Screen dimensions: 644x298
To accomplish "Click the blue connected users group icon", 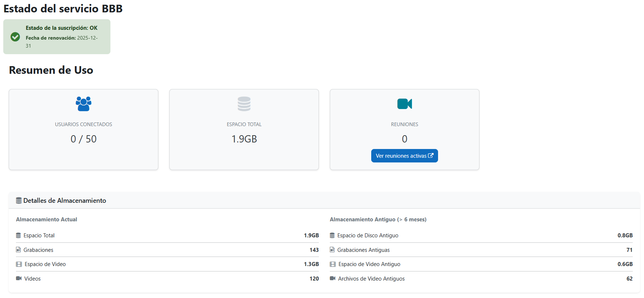I will pyautogui.click(x=84, y=104).
